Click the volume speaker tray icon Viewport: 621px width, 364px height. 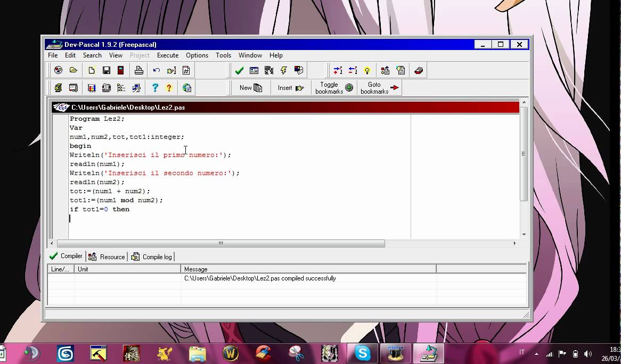click(x=588, y=354)
